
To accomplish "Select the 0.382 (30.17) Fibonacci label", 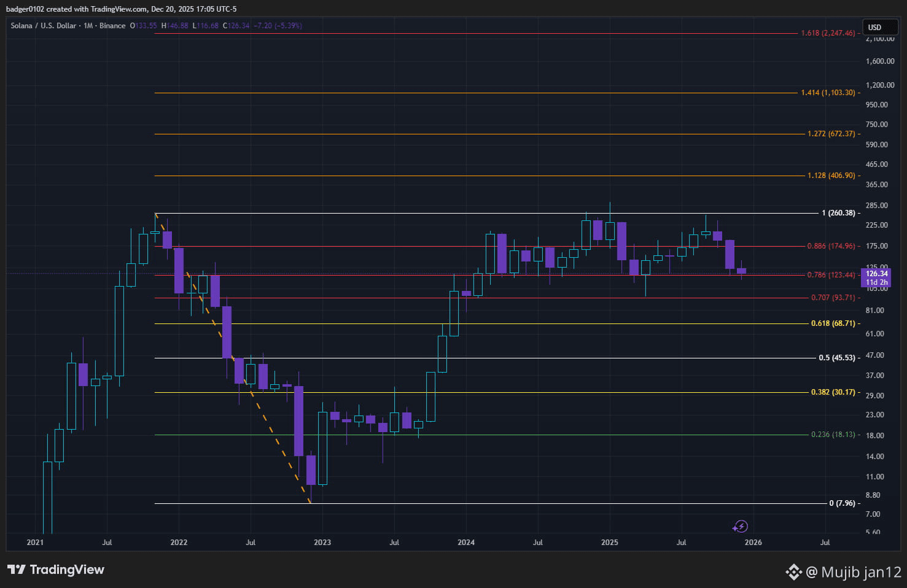I will pyautogui.click(x=833, y=392).
